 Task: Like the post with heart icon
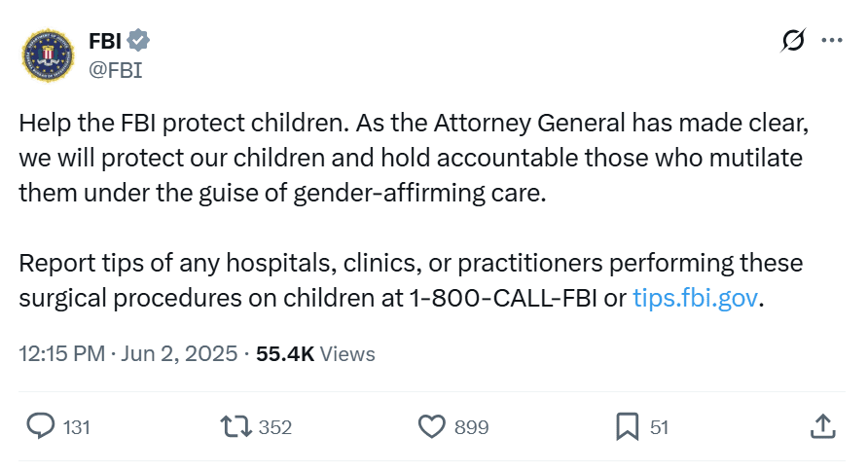[x=431, y=427]
